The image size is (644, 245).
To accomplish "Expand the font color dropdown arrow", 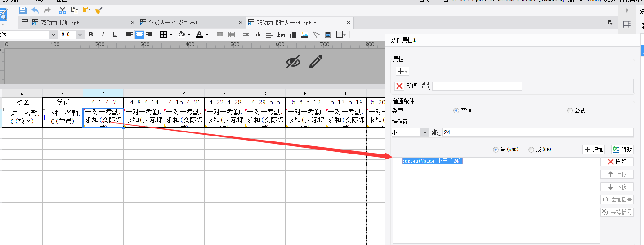I will click(207, 35).
